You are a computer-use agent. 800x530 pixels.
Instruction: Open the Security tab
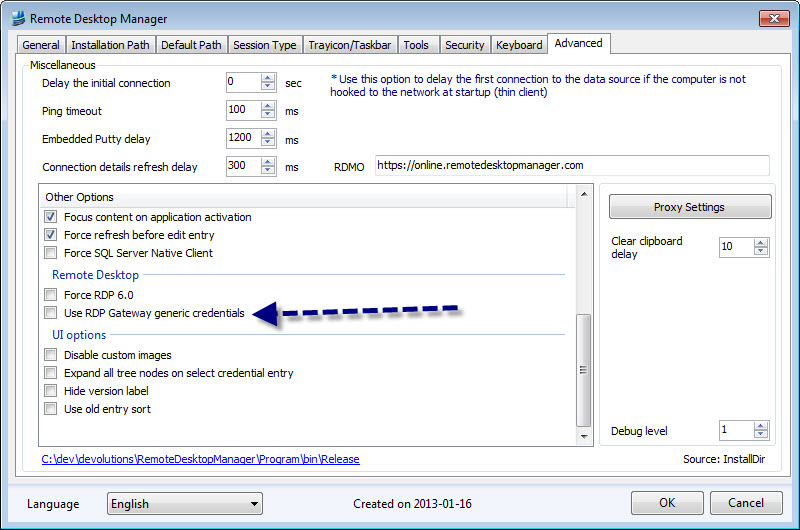click(464, 45)
